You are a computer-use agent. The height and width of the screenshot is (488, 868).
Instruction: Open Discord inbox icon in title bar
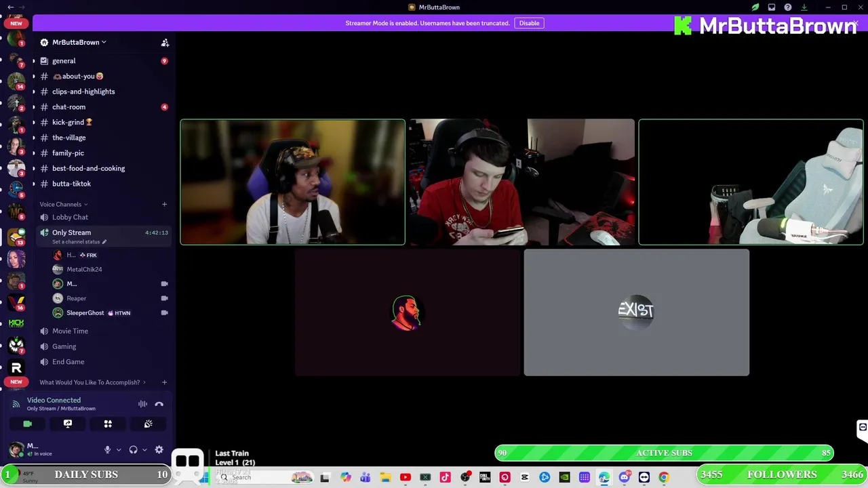tap(772, 7)
